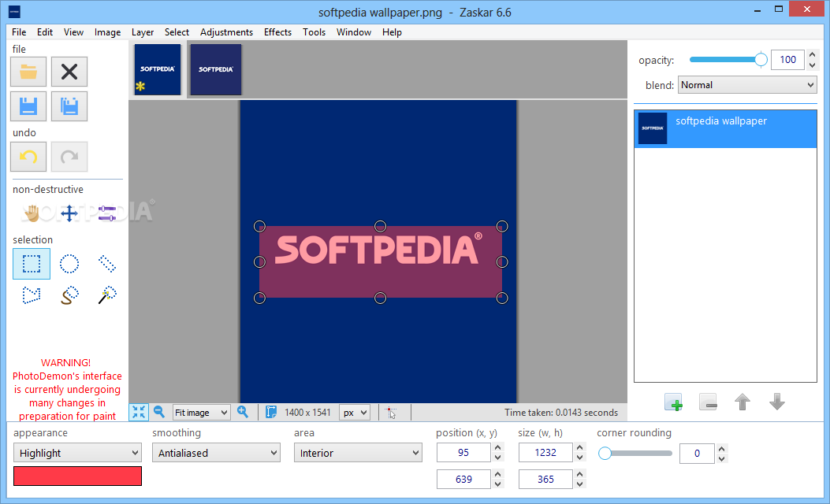This screenshot has height=504, width=830.
Task: Open quick-fix sliders tool
Action: pyautogui.click(x=107, y=213)
